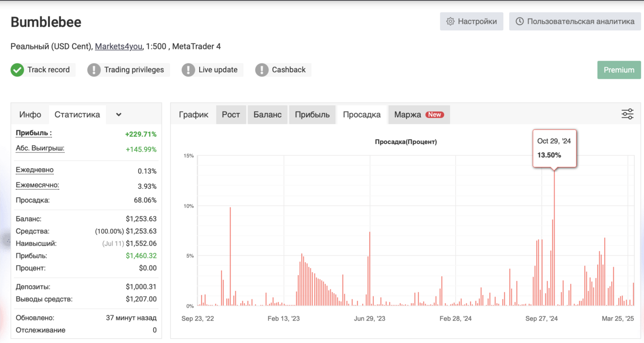Click the clock icon in Пользовательская аналитика
Viewport: 644px width, 343px height.
(520, 21)
